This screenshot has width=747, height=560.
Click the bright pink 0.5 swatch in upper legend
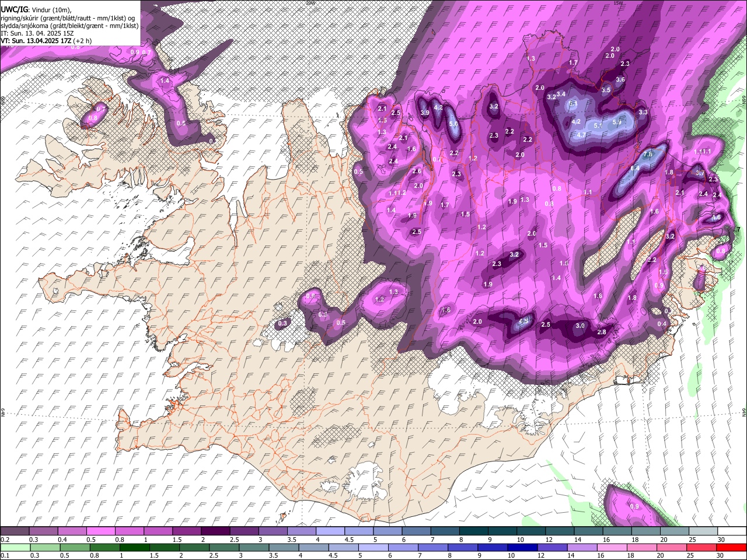101,531
